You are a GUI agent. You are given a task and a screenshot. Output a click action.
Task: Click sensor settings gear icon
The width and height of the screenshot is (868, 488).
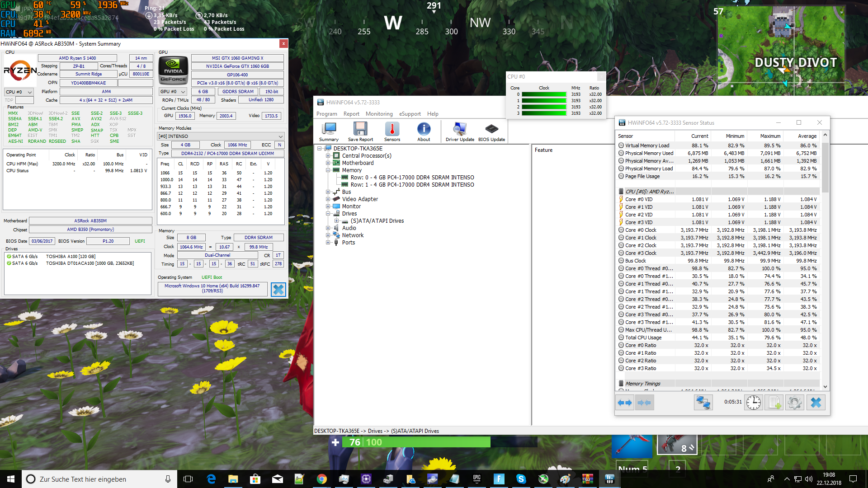(x=794, y=402)
